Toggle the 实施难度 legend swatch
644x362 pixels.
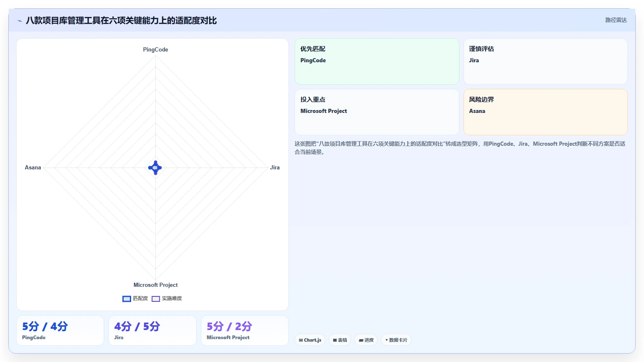pos(156,298)
